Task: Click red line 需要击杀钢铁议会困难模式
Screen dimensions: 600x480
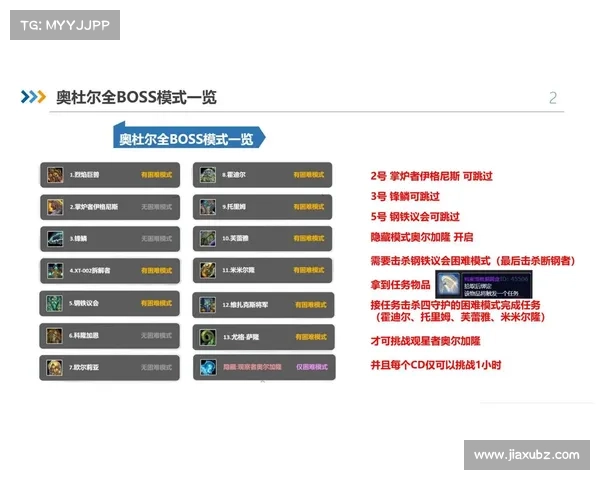Action: click(473, 261)
